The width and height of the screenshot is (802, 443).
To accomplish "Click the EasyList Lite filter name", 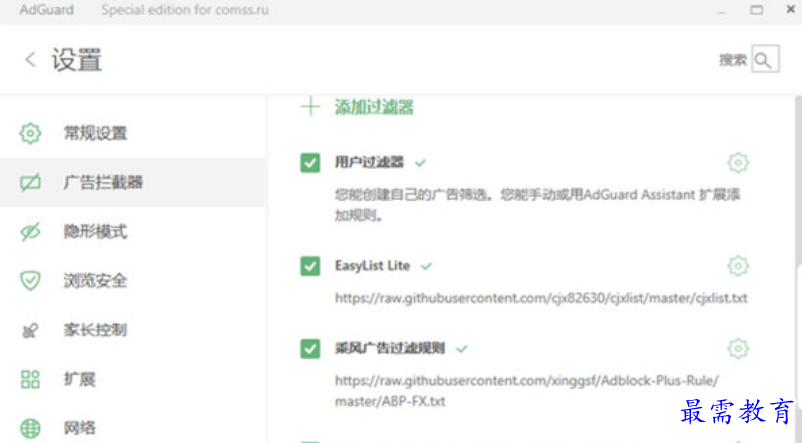I will click(372, 266).
